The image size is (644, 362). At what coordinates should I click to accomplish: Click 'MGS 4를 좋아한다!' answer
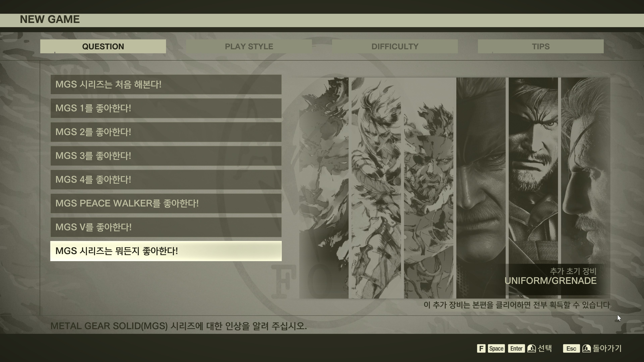(x=166, y=180)
